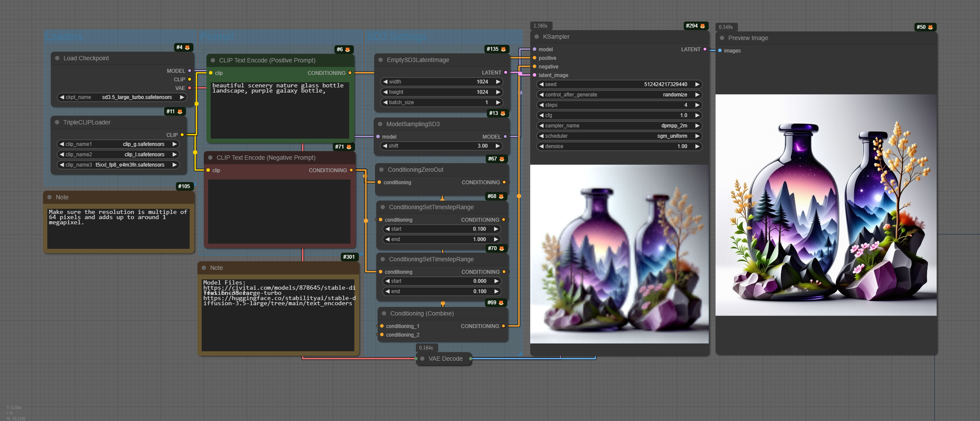Image resolution: width=980 pixels, height=421 pixels.
Task: Open the scheduler dropdown showing sgm_uniform
Action: tap(619, 136)
